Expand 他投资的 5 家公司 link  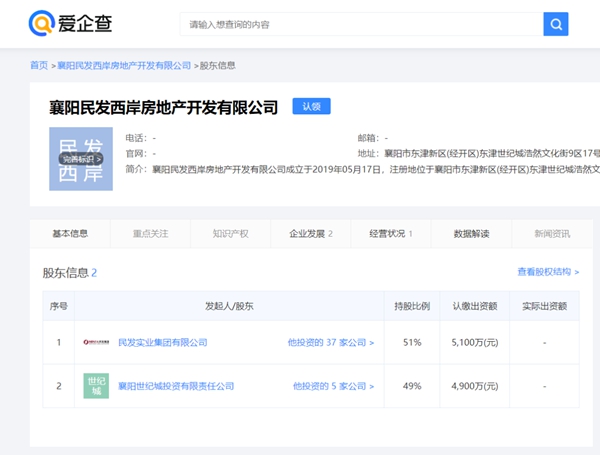click(x=333, y=386)
